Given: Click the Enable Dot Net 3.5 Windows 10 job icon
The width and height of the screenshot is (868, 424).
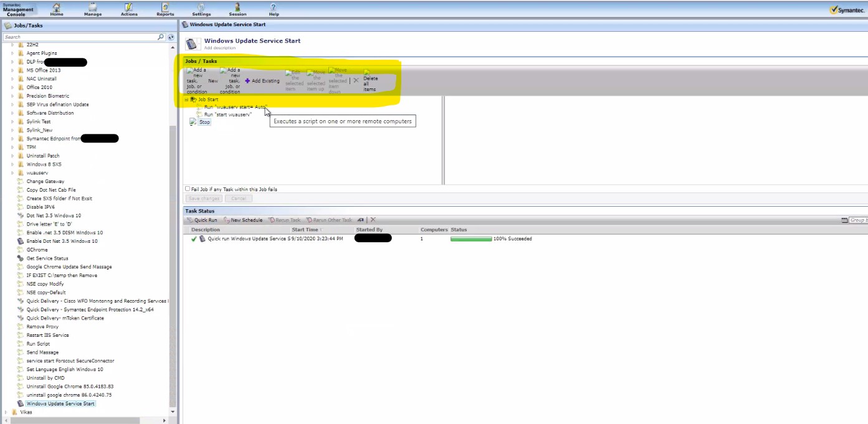Looking at the screenshot, I should click(21, 241).
